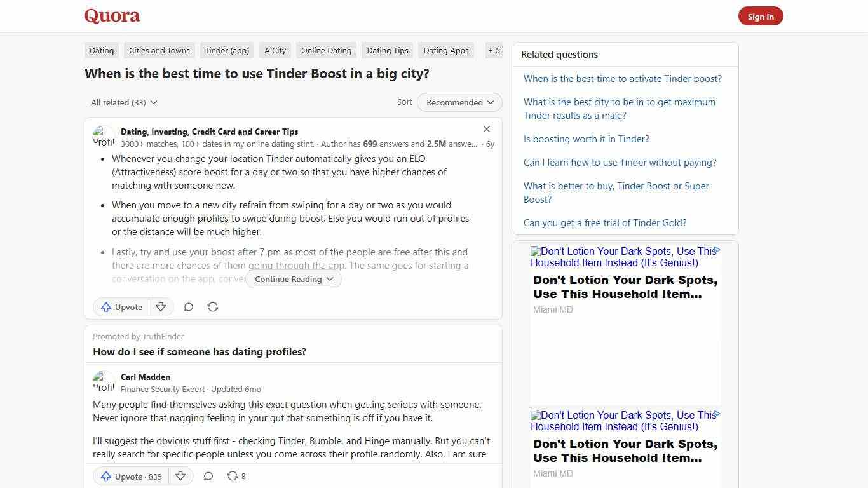Downvote Carl Madden's answer
Image resolution: width=868 pixels, height=488 pixels.
click(x=180, y=476)
